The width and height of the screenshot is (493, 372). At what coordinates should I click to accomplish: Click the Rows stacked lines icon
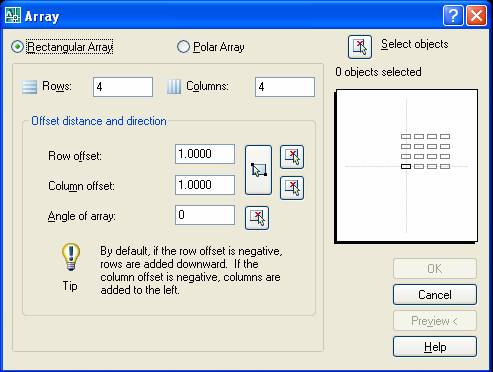point(29,87)
